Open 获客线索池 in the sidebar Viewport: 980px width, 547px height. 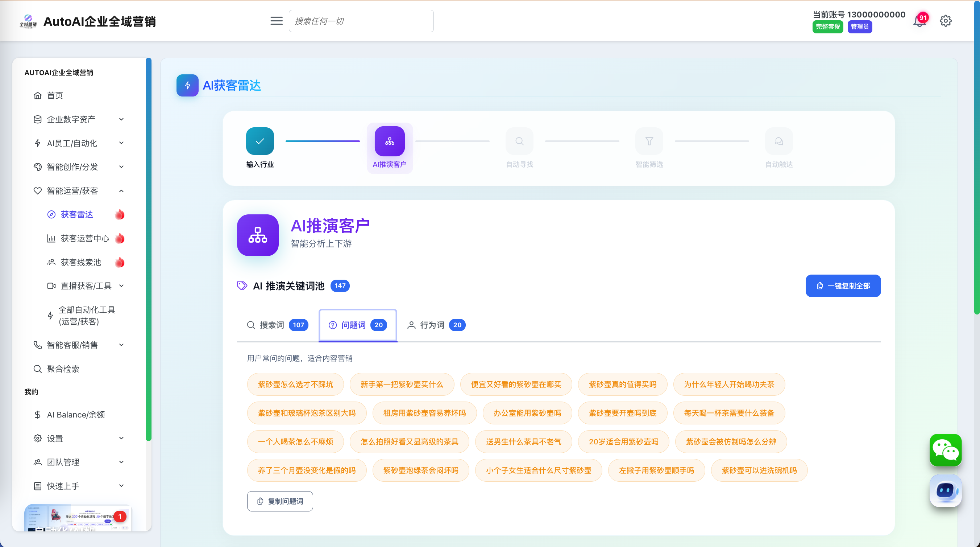(x=81, y=262)
